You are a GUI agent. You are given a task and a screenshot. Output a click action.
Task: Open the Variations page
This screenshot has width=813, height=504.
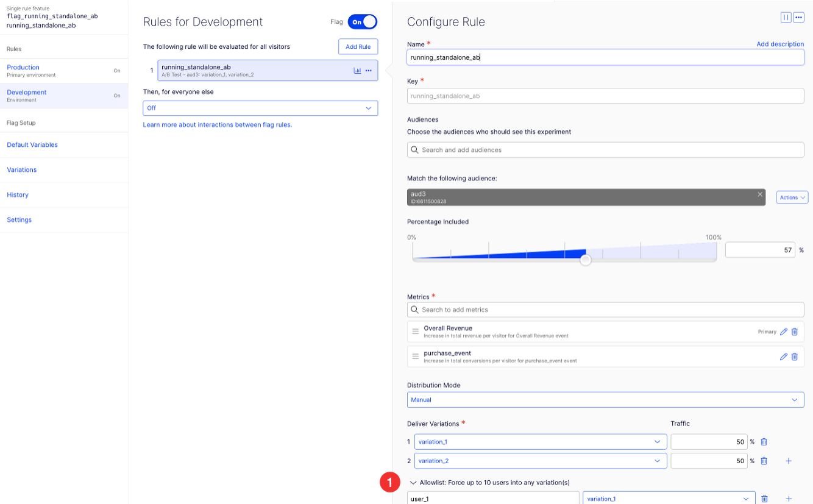point(22,170)
